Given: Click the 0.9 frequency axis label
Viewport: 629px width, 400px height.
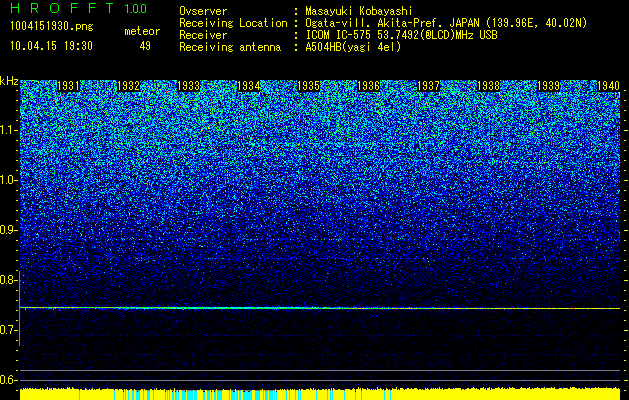Looking at the screenshot, I should pyautogui.click(x=9, y=230).
